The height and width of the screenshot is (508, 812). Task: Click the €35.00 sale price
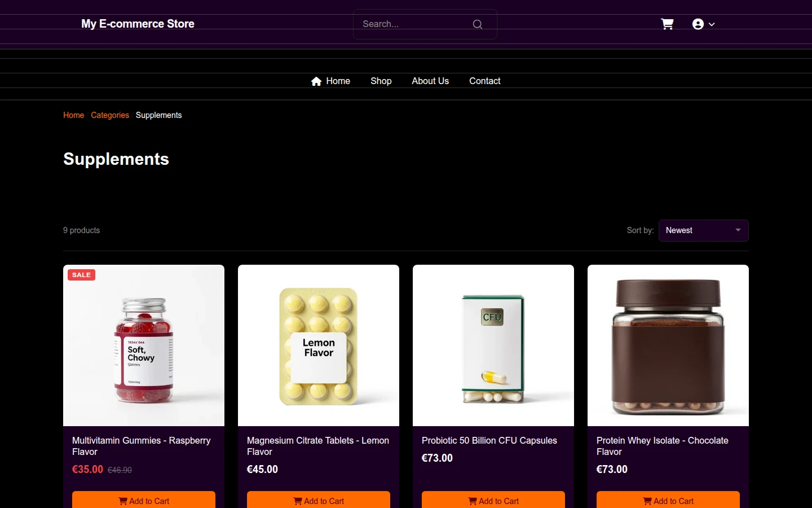87,469
